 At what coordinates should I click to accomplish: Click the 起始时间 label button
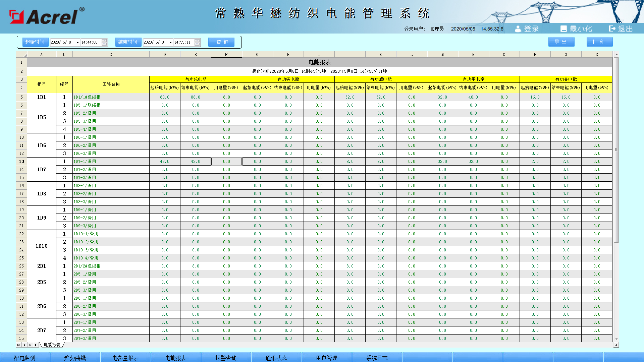pyautogui.click(x=35, y=42)
